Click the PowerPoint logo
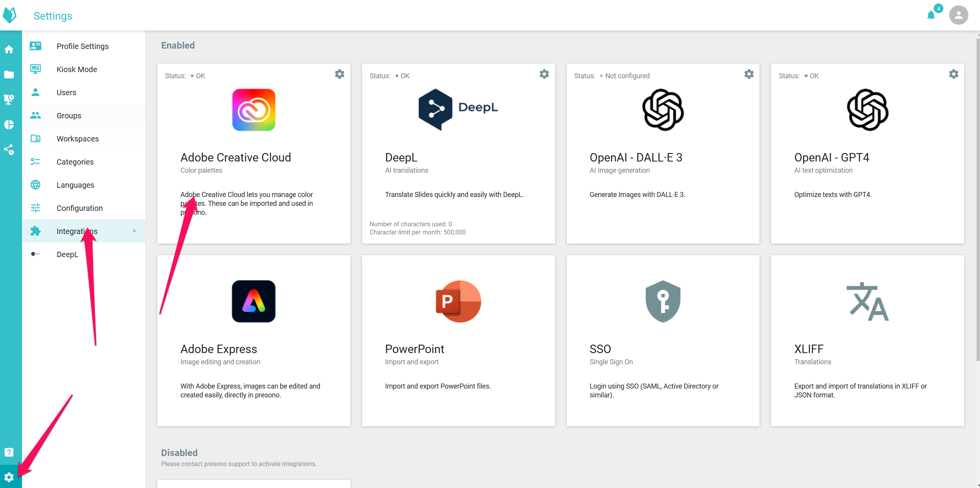 (x=458, y=301)
